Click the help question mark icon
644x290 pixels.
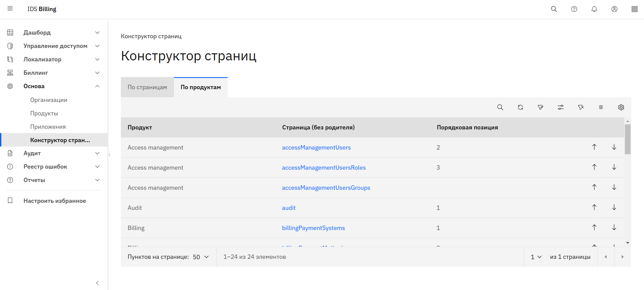574,9
